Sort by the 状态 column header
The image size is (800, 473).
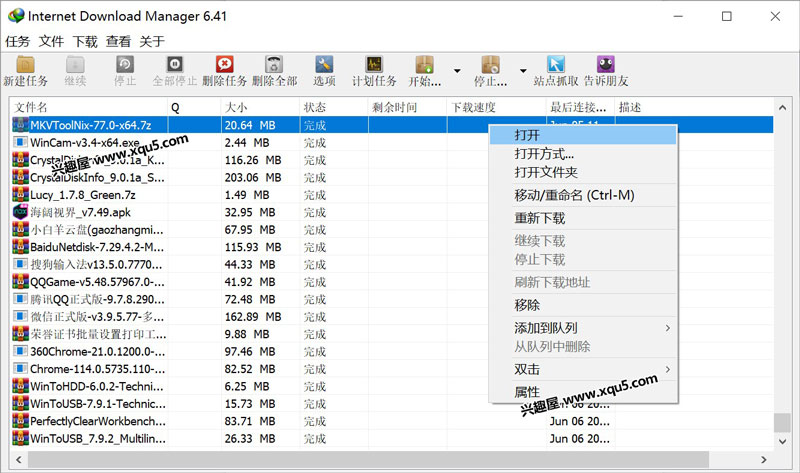click(334, 107)
